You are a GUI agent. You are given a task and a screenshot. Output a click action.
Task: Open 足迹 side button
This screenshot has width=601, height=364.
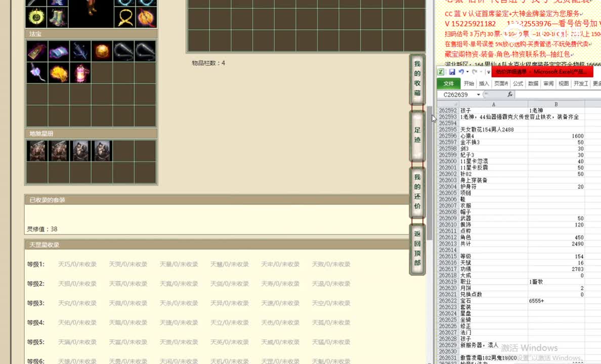tap(417, 135)
